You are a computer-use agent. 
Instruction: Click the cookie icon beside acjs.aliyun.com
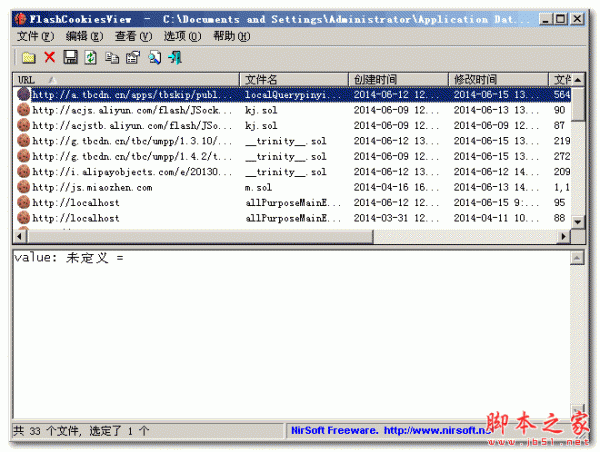(x=23, y=110)
